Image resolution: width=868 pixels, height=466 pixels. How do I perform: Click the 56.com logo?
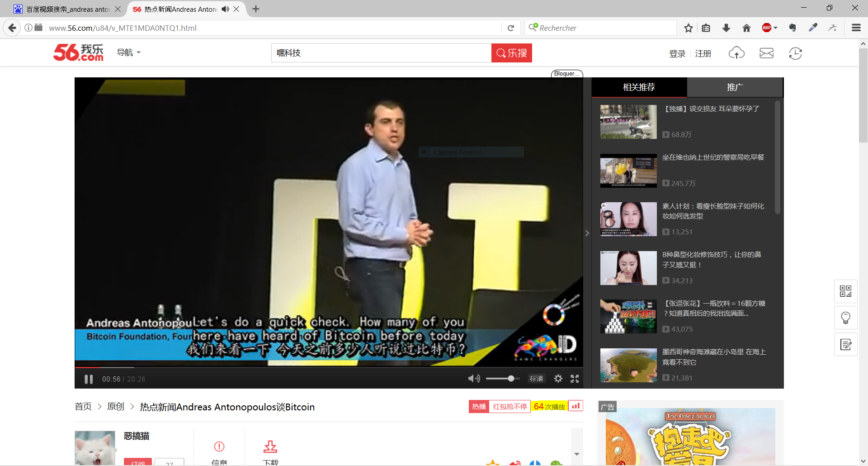coord(79,52)
